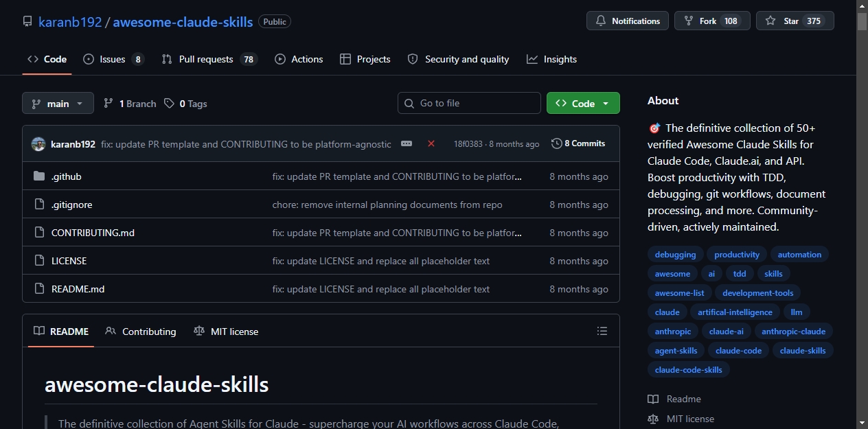Click the debugging topic tag
This screenshot has height=429, width=868.
[x=675, y=255]
